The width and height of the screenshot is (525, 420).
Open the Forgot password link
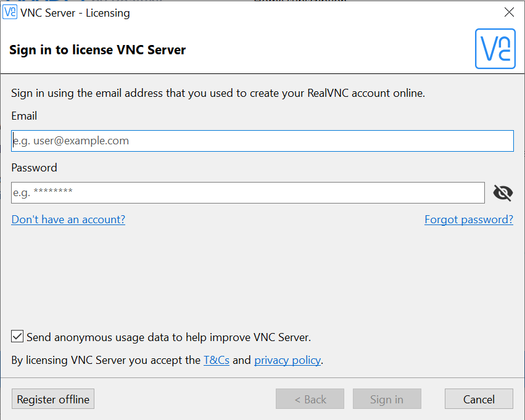click(469, 220)
